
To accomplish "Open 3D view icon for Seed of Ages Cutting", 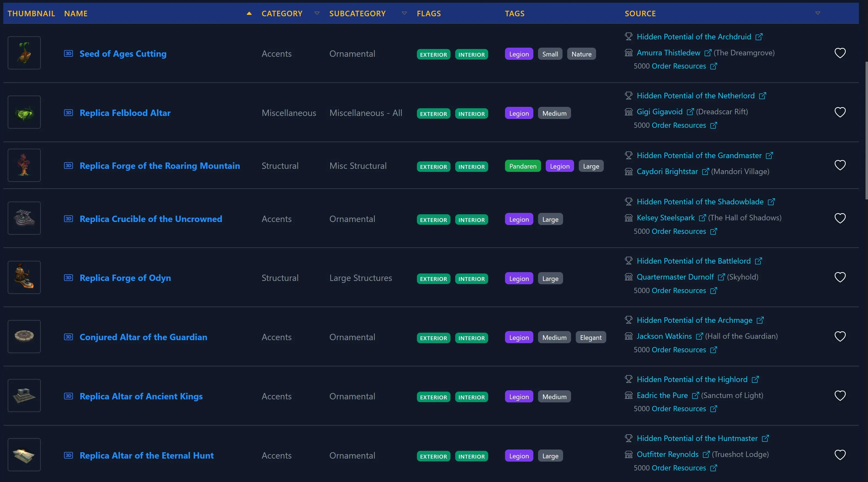I will tap(69, 53).
